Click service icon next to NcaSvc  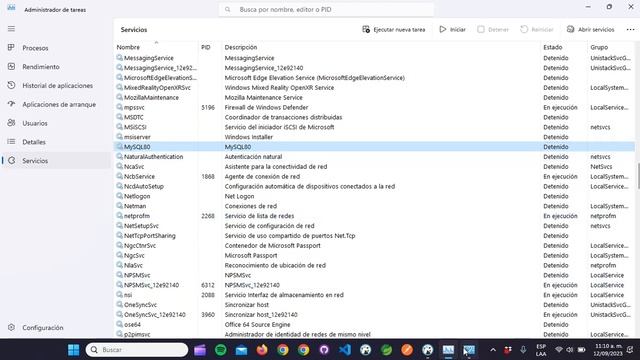tap(119, 166)
